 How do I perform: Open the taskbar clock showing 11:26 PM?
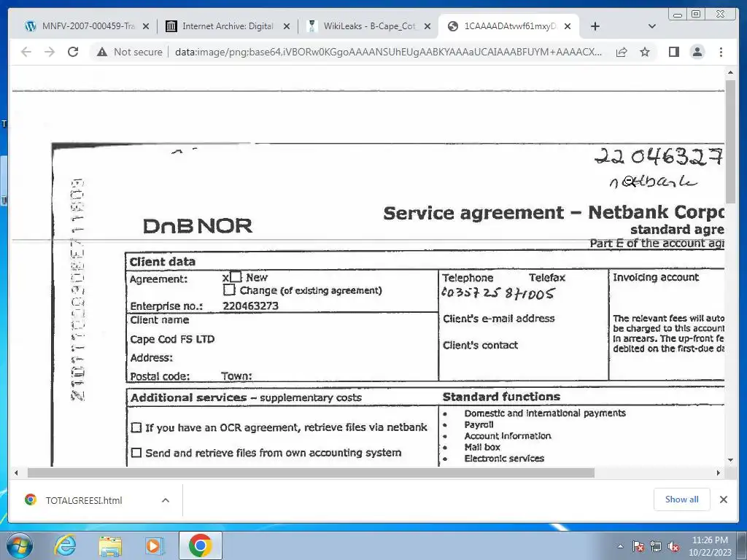pyautogui.click(x=710, y=546)
